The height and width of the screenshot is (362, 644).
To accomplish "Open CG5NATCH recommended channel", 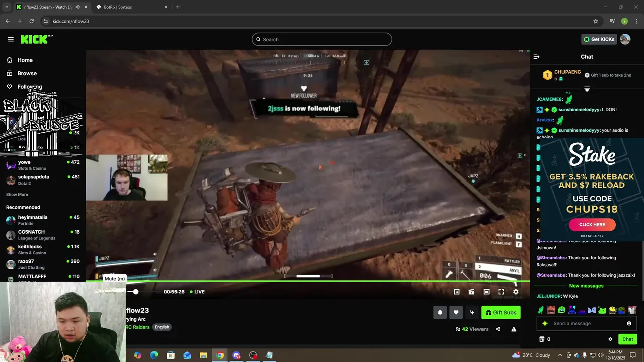I will [x=43, y=235].
